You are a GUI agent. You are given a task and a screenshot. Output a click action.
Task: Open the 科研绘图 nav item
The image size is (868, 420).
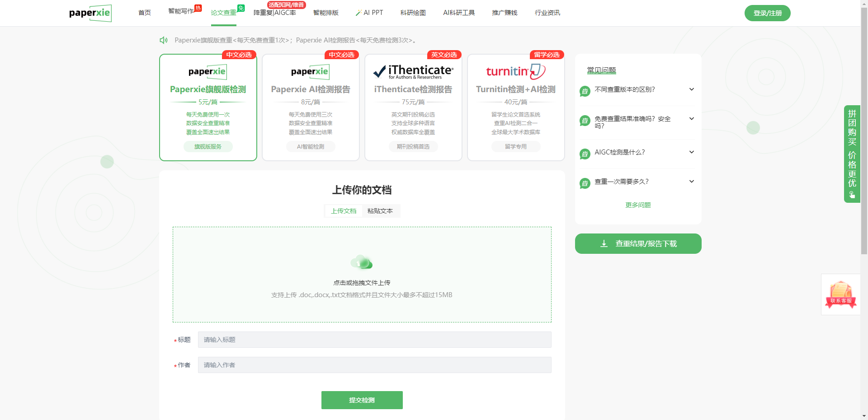[413, 13]
